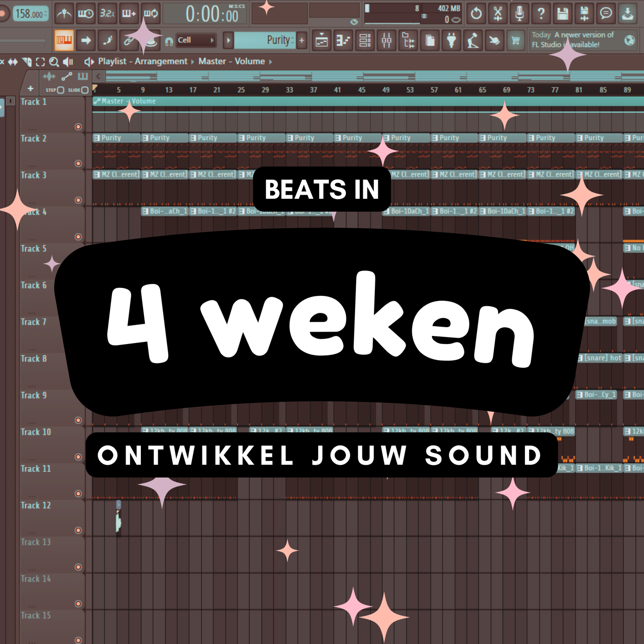Image resolution: width=644 pixels, height=644 pixels.
Task: Click the plus button beside Purity
Action: 302,40
